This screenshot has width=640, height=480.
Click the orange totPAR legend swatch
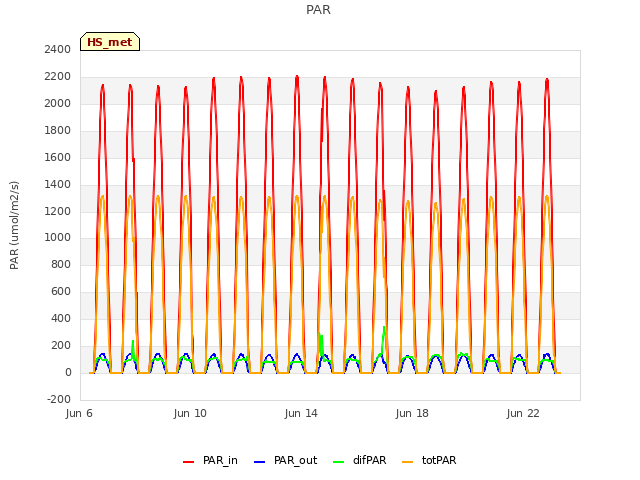click(x=408, y=462)
